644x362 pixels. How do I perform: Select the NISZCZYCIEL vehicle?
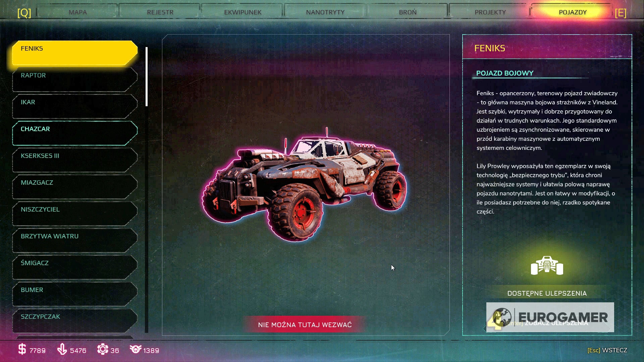point(75,214)
